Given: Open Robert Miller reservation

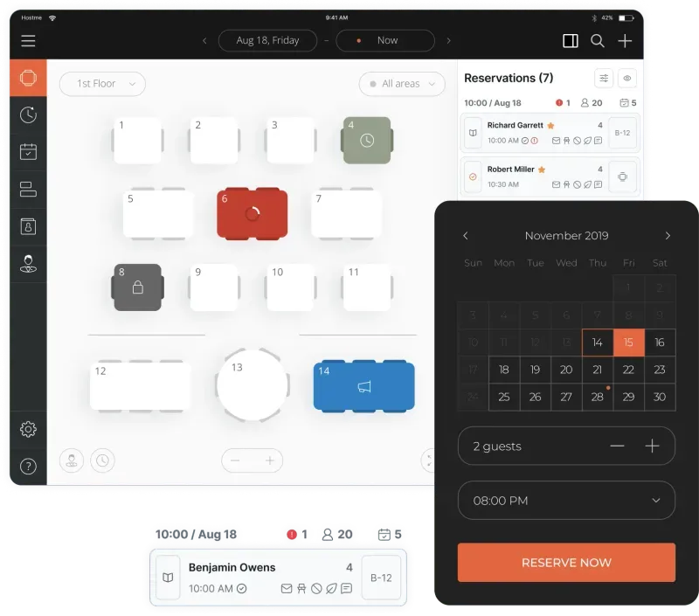Looking at the screenshot, I should (x=550, y=177).
